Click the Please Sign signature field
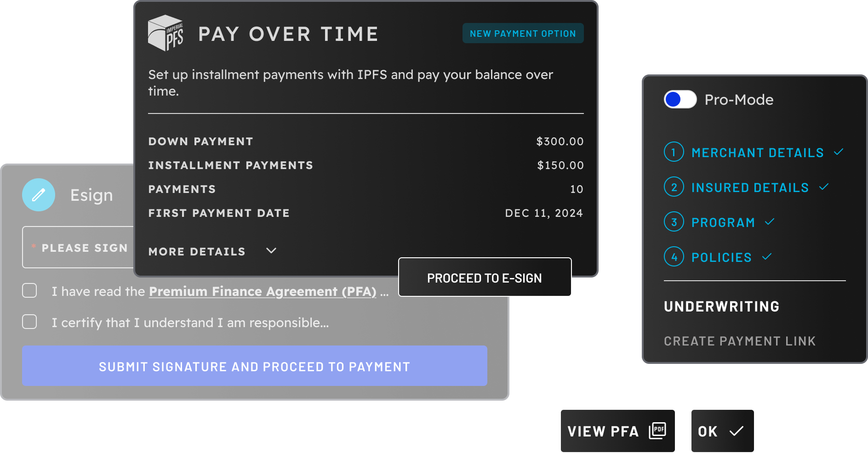 tap(78, 247)
